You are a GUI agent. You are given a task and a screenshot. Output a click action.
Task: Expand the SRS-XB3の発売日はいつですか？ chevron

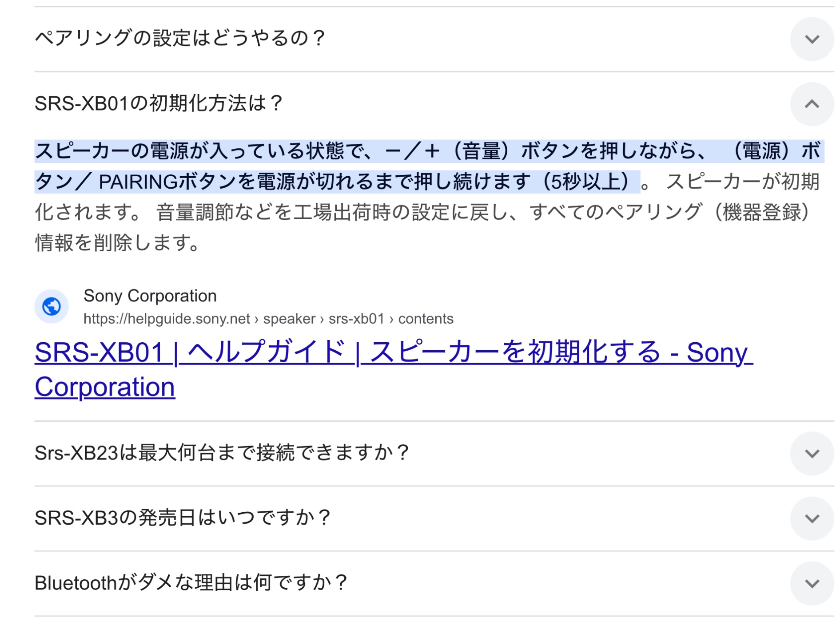pyautogui.click(x=811, y=518)
